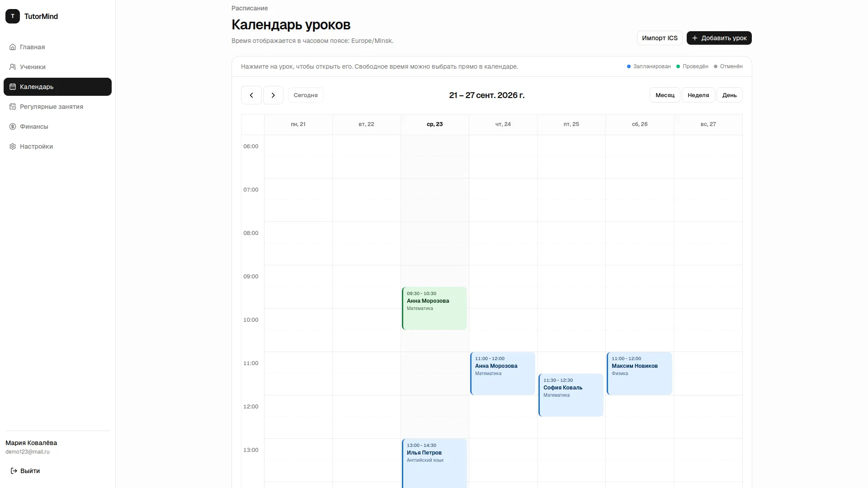Click the 08:00 time label

tap(251, 233)
